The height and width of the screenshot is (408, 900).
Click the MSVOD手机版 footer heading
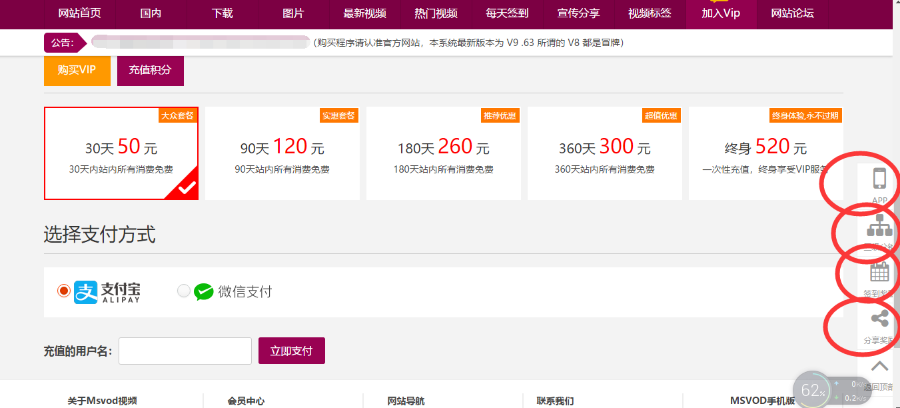click(x=762, y=401)
